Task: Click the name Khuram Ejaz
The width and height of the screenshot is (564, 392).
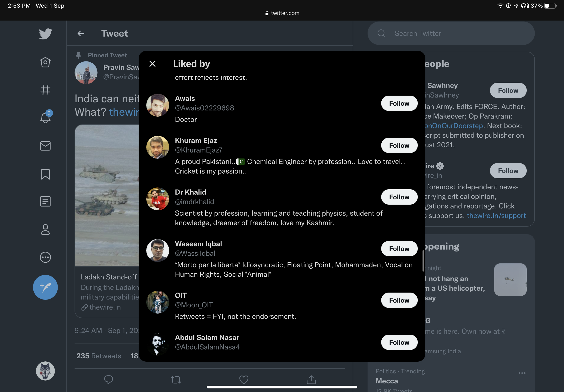Action: click(196, 141)
